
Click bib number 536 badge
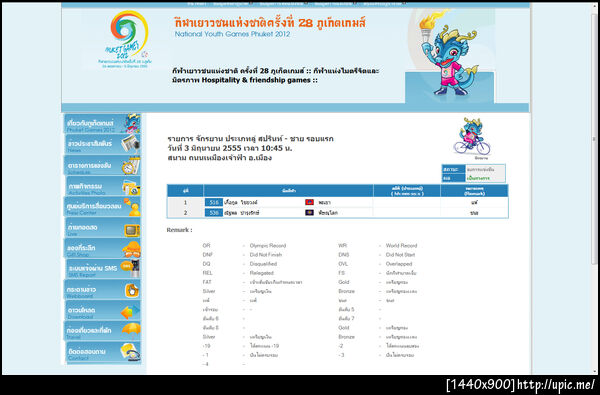point(214,212)
